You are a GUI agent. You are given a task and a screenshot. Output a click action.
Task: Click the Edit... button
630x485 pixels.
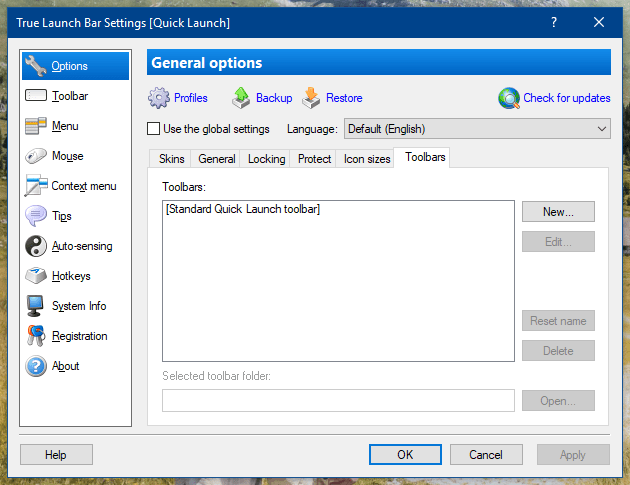point(558,241)
